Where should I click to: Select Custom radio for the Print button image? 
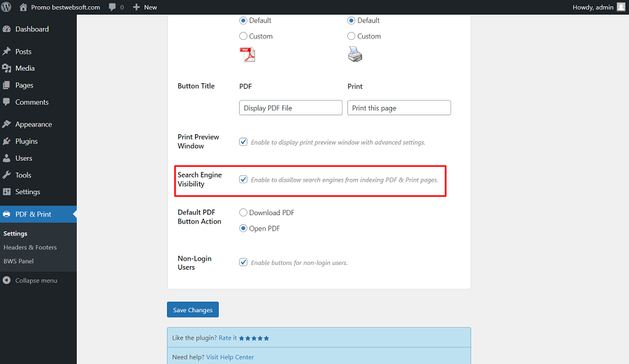[352, 36]
